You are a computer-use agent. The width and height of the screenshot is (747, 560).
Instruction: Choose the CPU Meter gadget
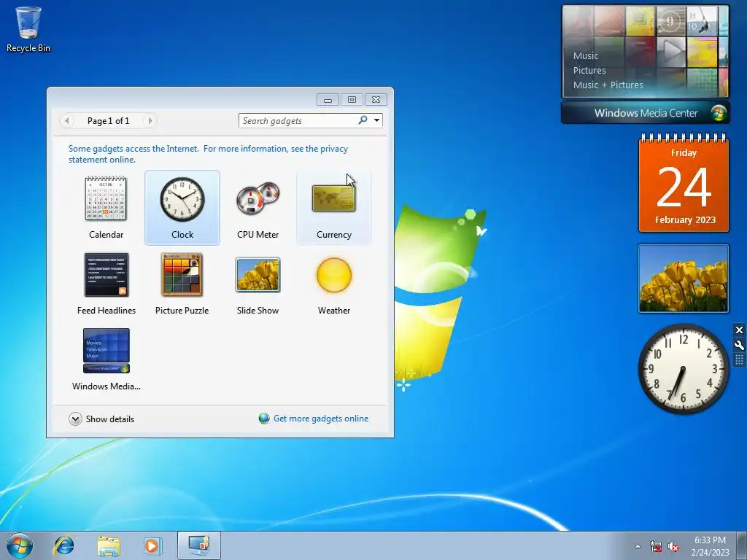pyautogui.click(x=258, y=208)
